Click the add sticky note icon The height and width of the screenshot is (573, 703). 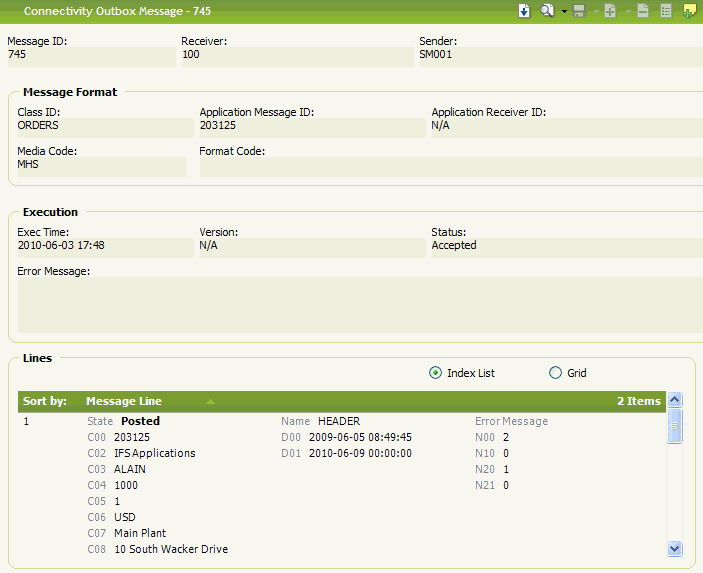(x=689, y=11)
